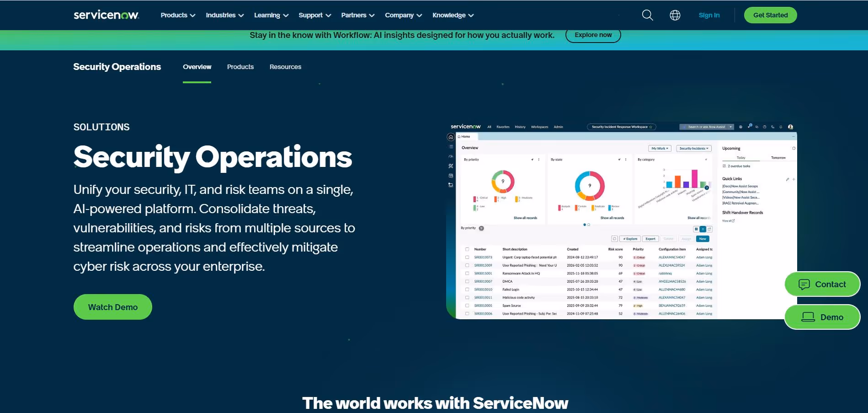The image size is (868, 413).
Task: Click the tools sidebar icon in dashboard preview
Action: tap(451, 166)
